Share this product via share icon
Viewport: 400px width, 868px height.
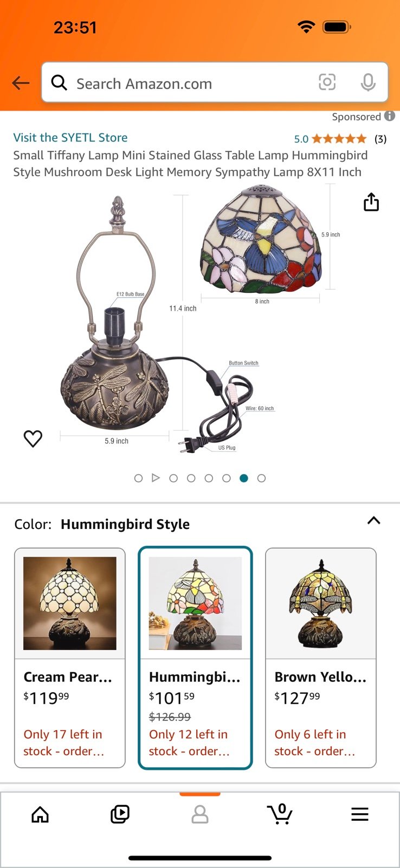[x=371, y=202]
